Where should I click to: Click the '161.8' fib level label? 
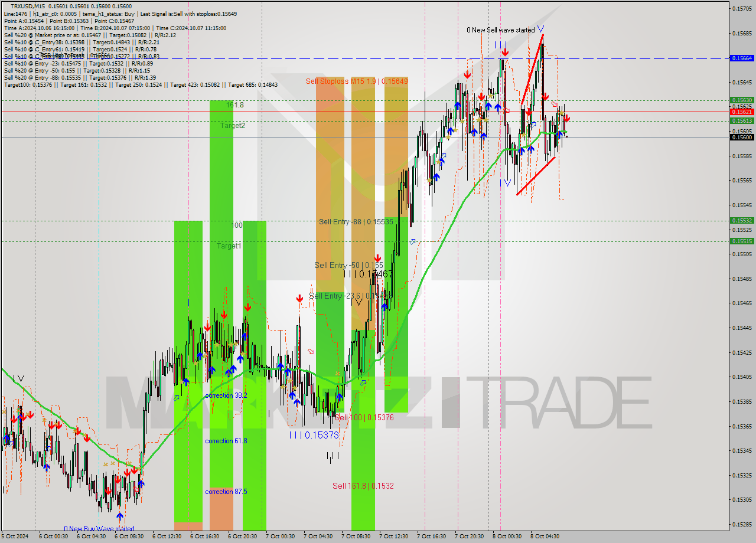234,105
